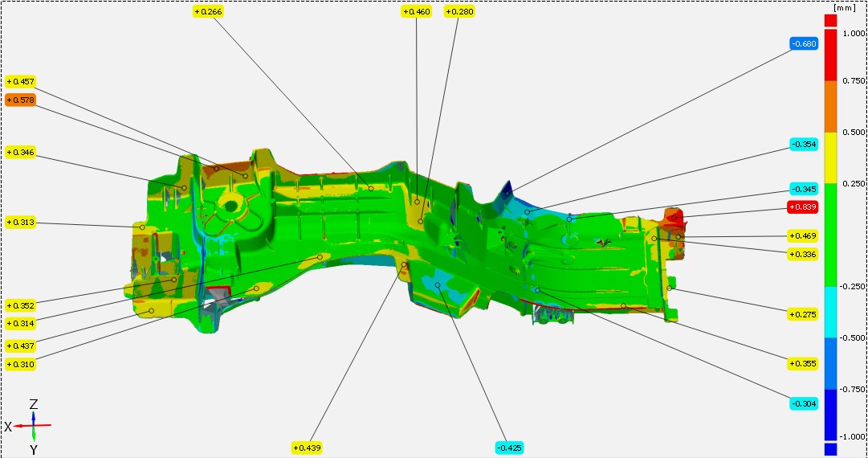
Task: Select the cyan -0.425 deviation label
Action: coord(509,448)
